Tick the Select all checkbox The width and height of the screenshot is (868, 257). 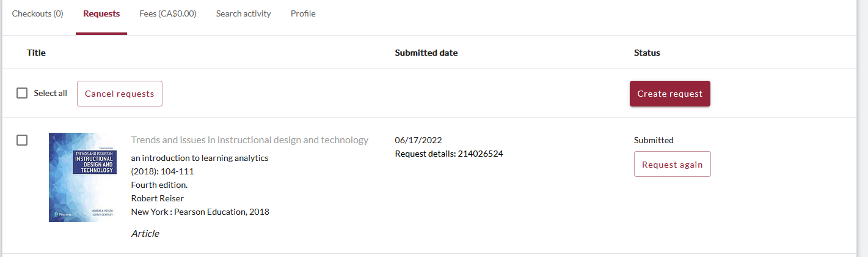[x=22, y=94]
